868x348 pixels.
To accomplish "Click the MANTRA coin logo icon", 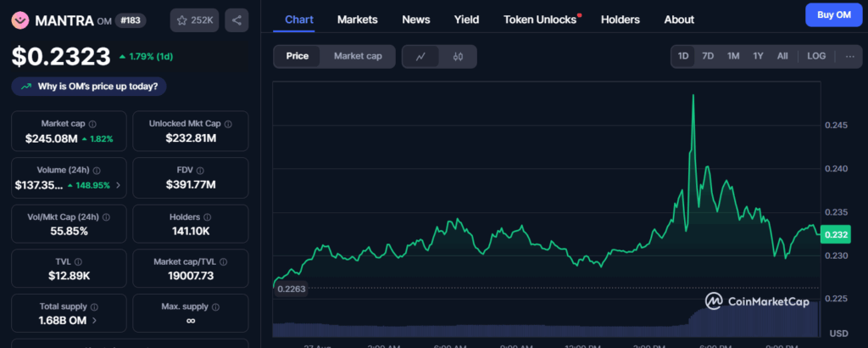I will [x=20, y=20].
